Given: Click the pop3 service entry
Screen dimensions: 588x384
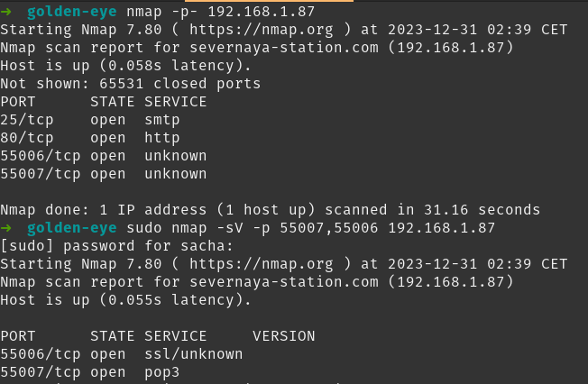Looking at the screenshot, I should click(162, 372).
